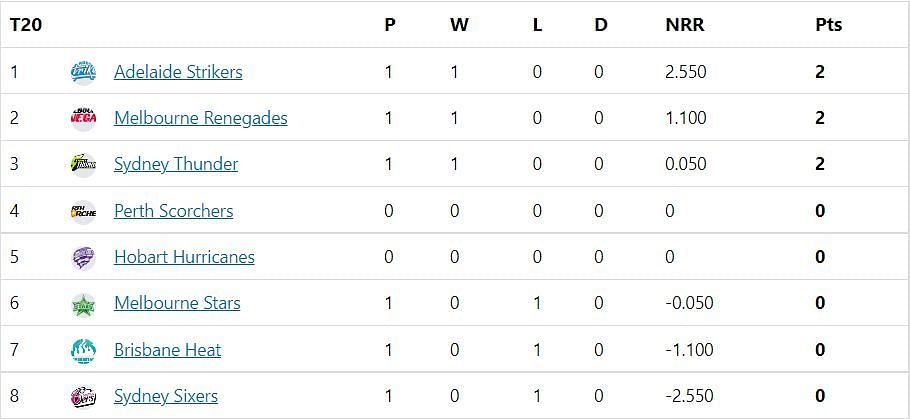This screenshot has width=910, height=419.
Task: Click the Perth Scorchers team logo
Action: click(x=83, y=211)
